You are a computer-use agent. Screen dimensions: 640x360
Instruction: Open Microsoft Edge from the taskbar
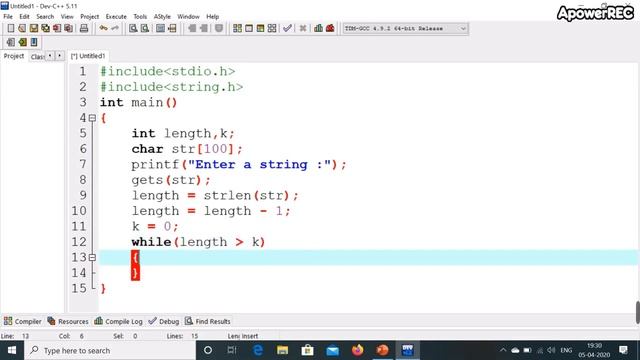(x=258, y=350)
